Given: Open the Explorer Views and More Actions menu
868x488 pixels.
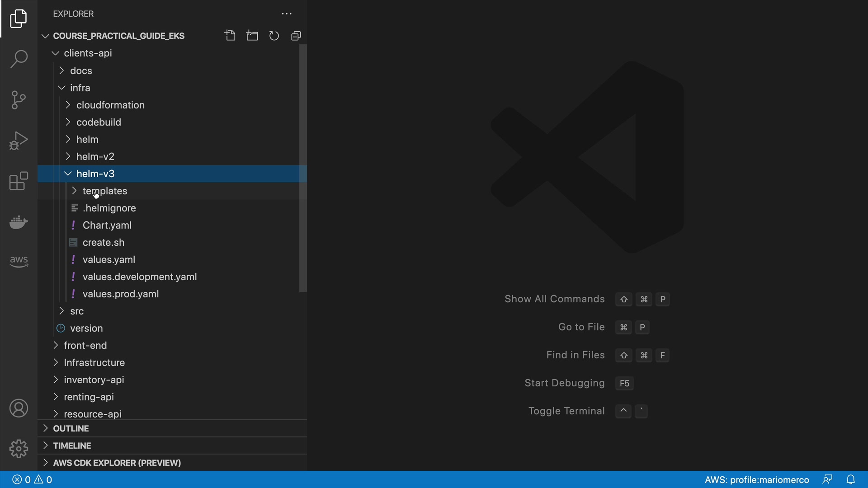Looking at the screenshot, I should point(287,14).
